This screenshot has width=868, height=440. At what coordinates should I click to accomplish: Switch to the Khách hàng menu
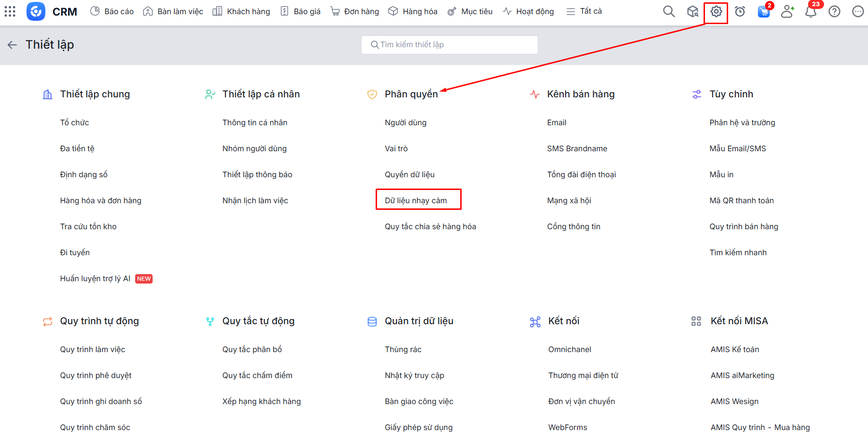(x=241, y=11)
